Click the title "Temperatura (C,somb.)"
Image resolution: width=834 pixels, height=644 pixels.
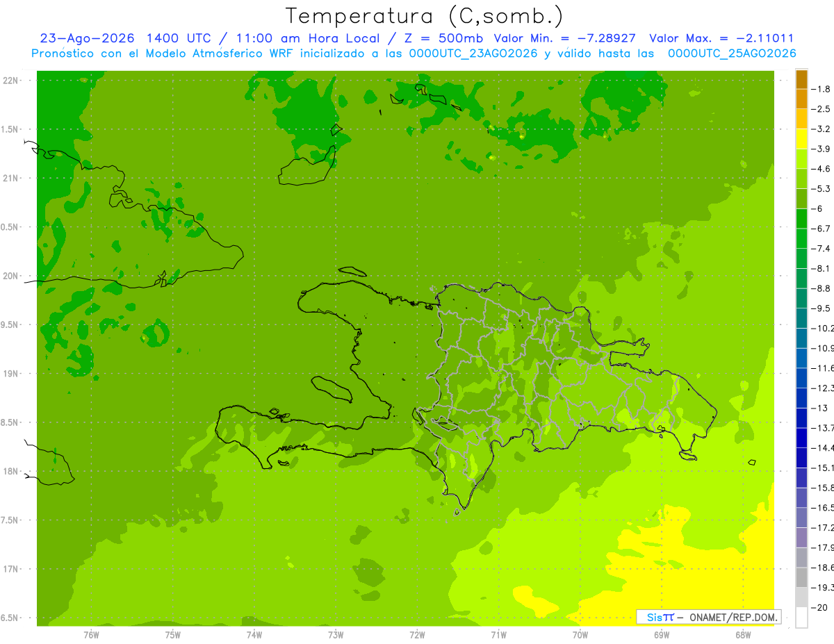pyautogui.click(x=424, y=16)
